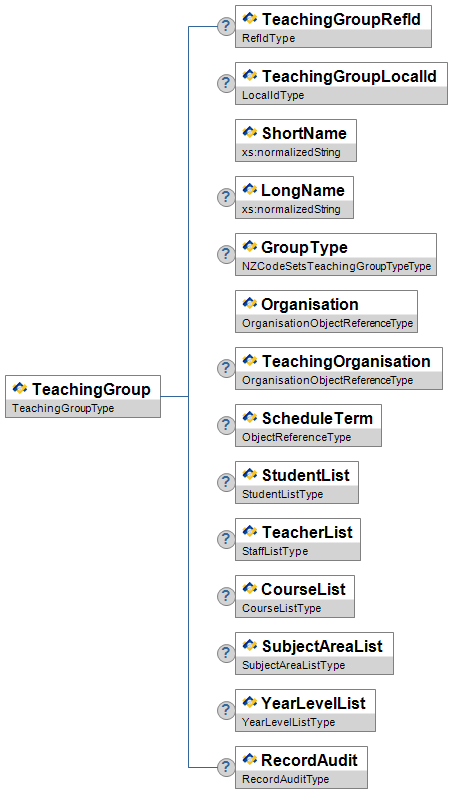The height and width of the screenshot is (793, 470).
Task: Click the TeachingGroupType label under TeachingGroup
Action: point(63,408)
